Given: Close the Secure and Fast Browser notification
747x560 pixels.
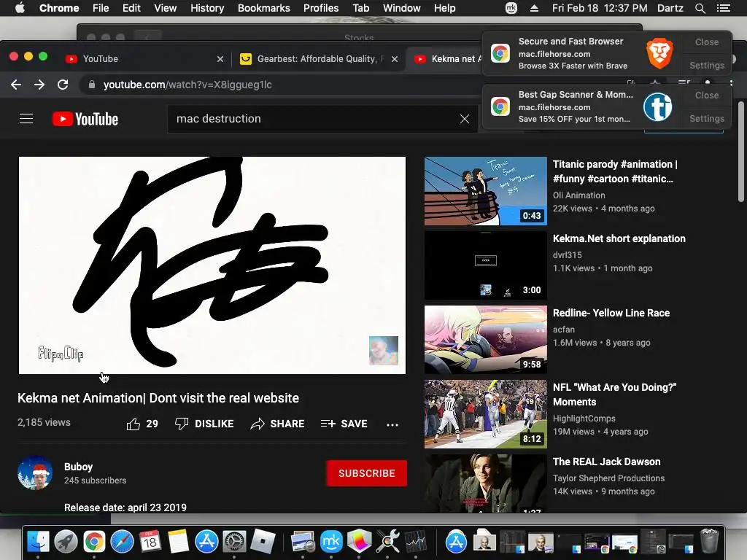Looking at the screenshot, I should [706, 42].
